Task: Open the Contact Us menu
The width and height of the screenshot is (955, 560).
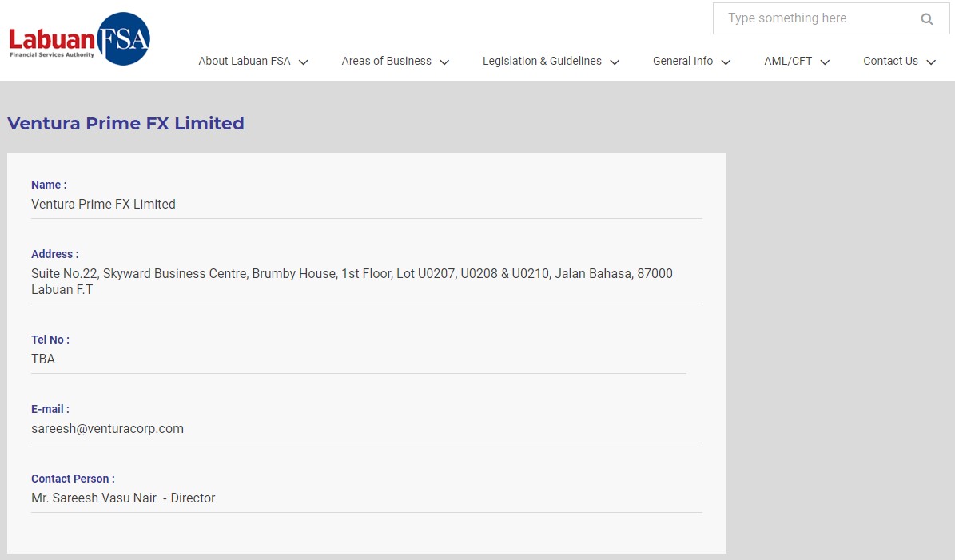Action: pyautogui.click(x=890, y=61)
